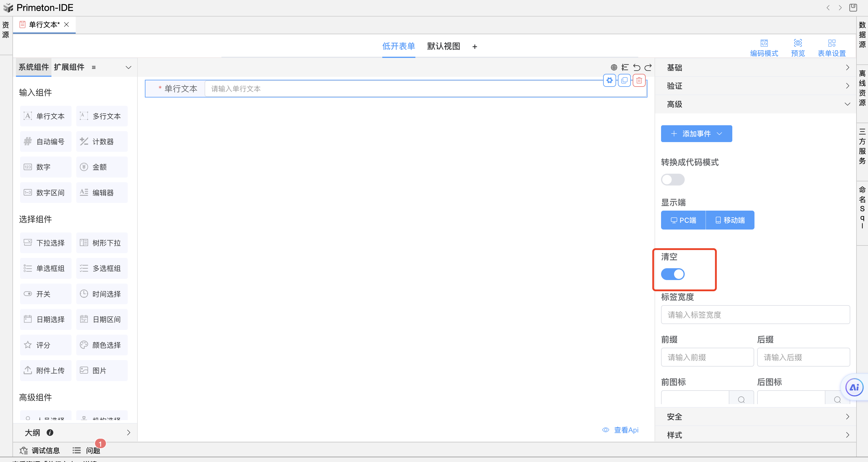The height and width of the screenshot is (462, 868).
Task: Open the gear settings icon on field
Action: (x=609, y=80)
